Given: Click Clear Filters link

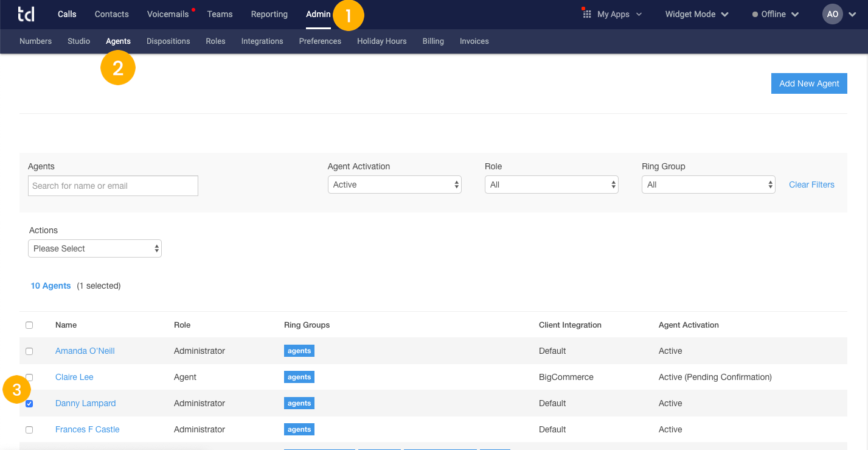Looking at the screenshot, I should [x=811, y=185].
